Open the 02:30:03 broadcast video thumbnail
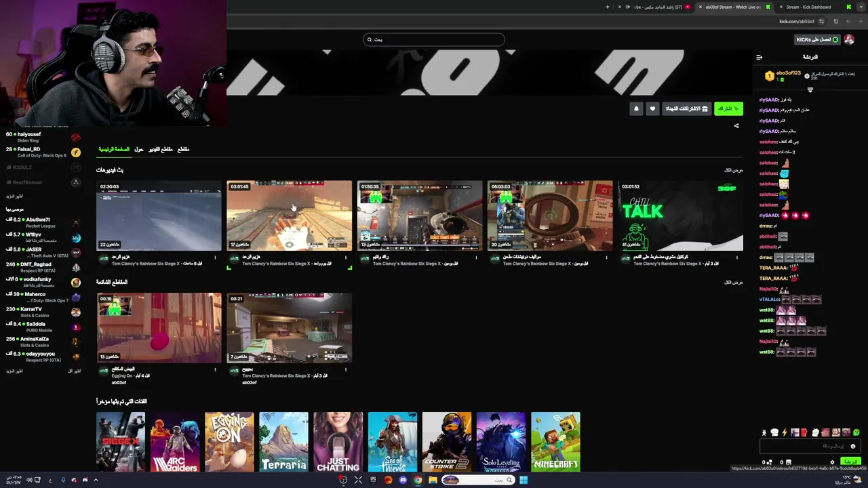The image size is (868, 488). pos(159,216)
